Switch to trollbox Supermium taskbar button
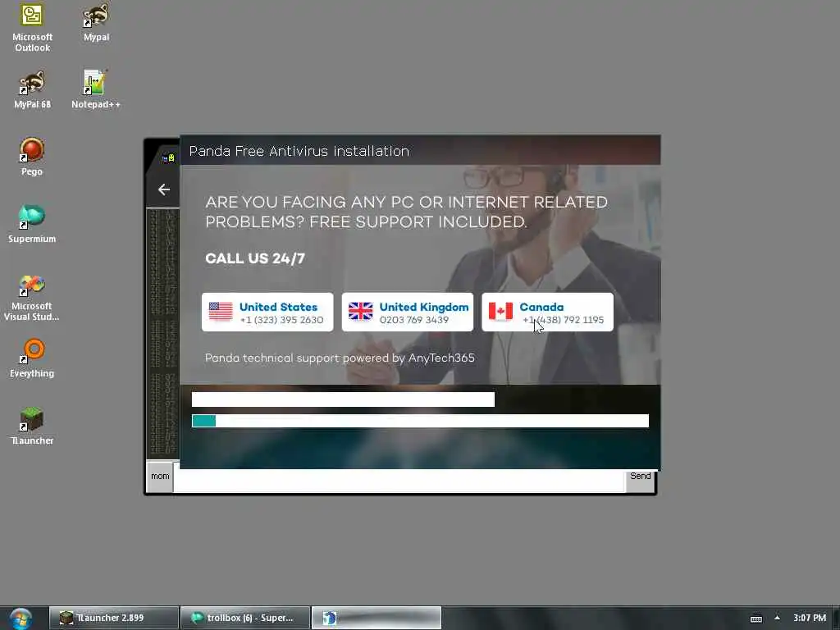This screenshot has height=630, width=840. click(245, 618)
